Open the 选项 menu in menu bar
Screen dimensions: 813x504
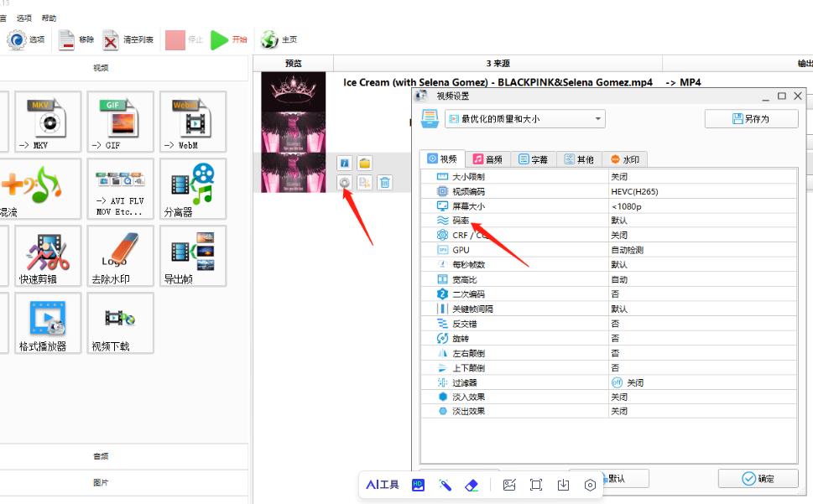tap(23, 18)
